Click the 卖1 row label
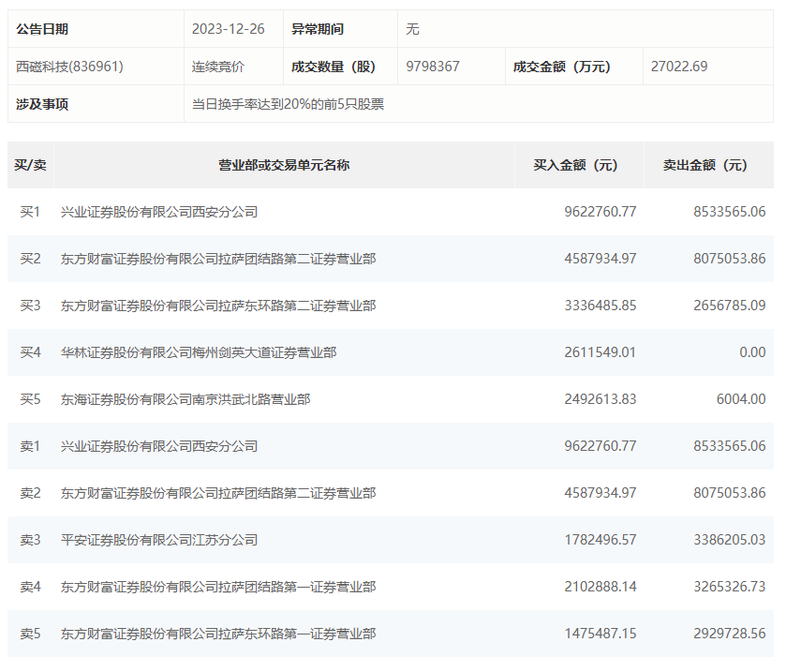 pos(30,446)
